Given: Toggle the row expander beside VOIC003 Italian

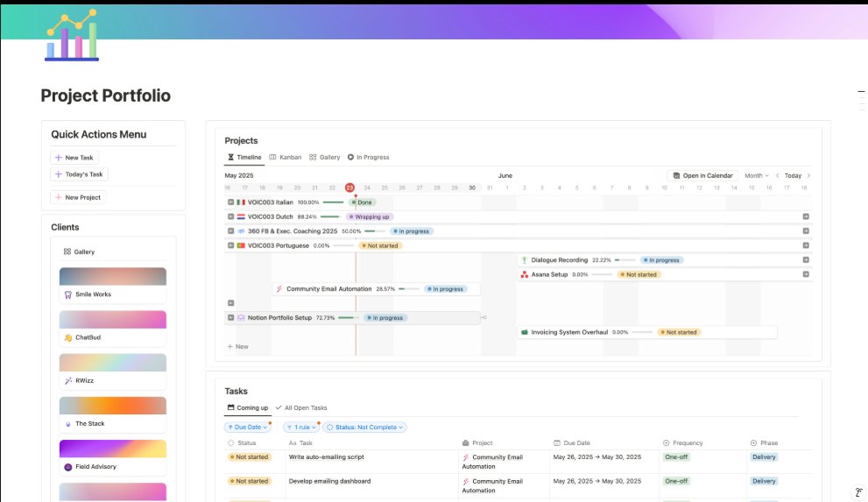Looking at the screenshot, I should 231,202.
